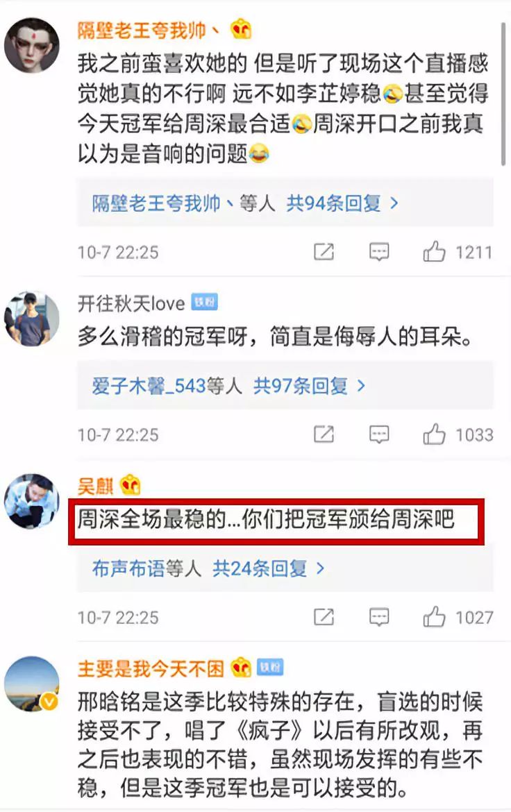Open 主要是我今天不困's profile via username
The image size is (511, 812).
[x=150, y=668]
